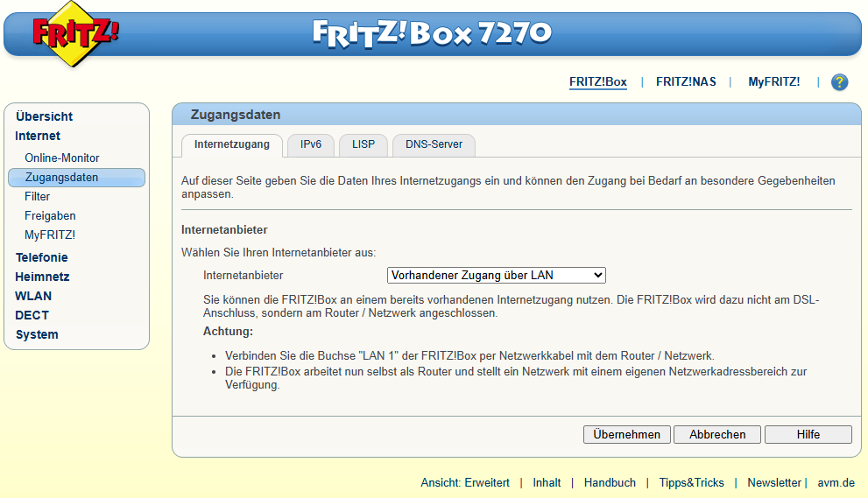The image size is (868, 498).
Task: Switch to the LISP tab
Action: 363,144
